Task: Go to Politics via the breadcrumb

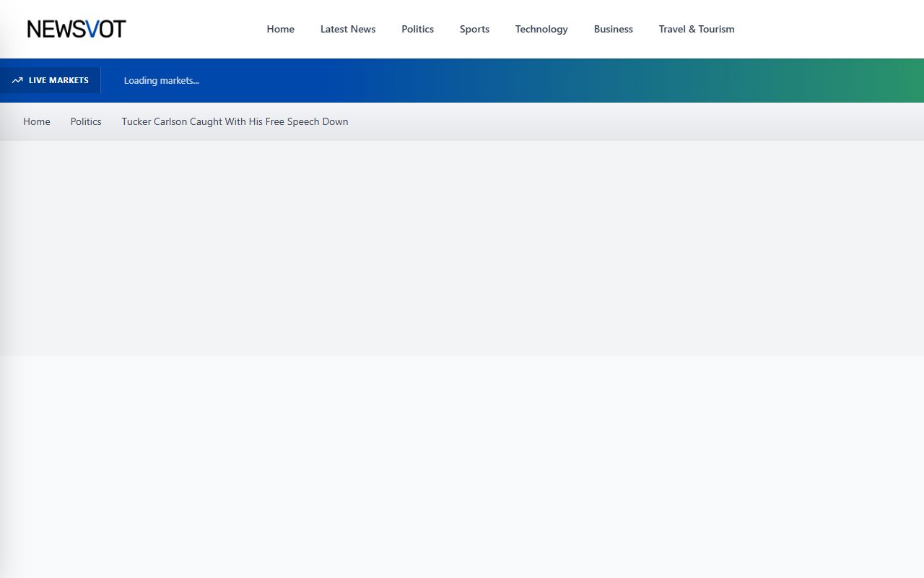Action: click(x=86, y=121)
